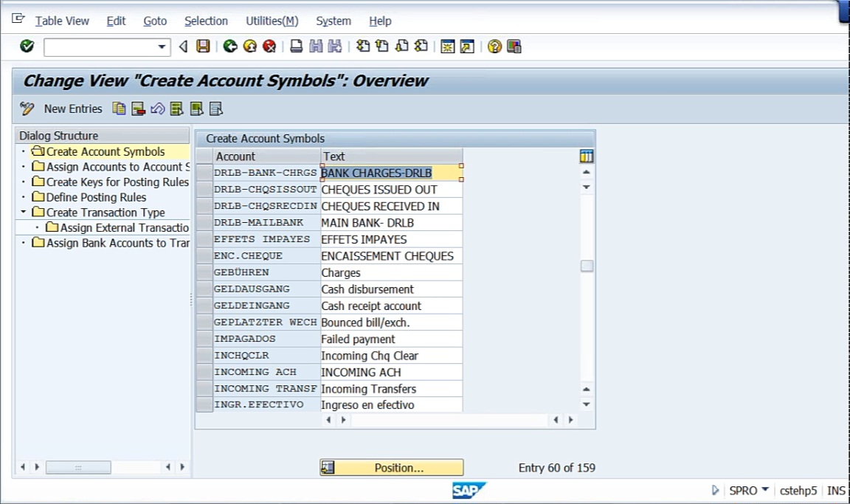Open table column settings icon above scrollbar
Image resolution: width=850 pixels, height=504 pixels.
coord(587,156)
